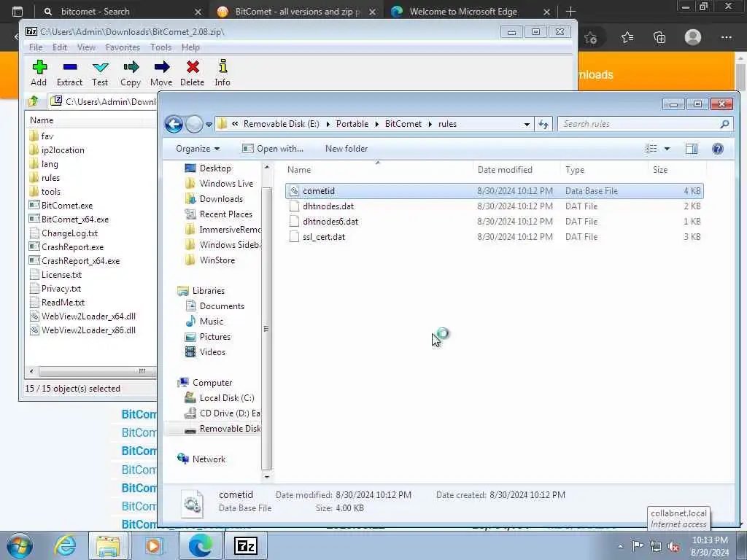Screen dimensions: 747x560
Task: Open the Favorites menu in 7-Zip
Action: pyautogui.click(x=123, y=47)
